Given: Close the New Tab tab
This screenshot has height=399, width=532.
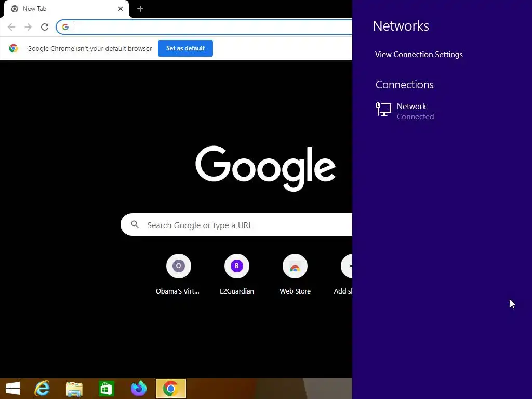Looking at the screenshot, I should (x=121, y=9).
